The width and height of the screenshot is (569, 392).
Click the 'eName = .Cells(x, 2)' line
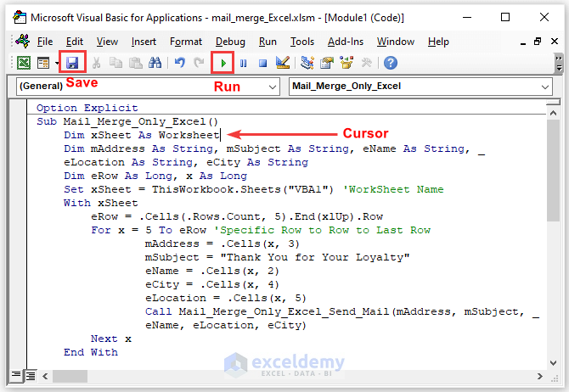pos(212,271)
